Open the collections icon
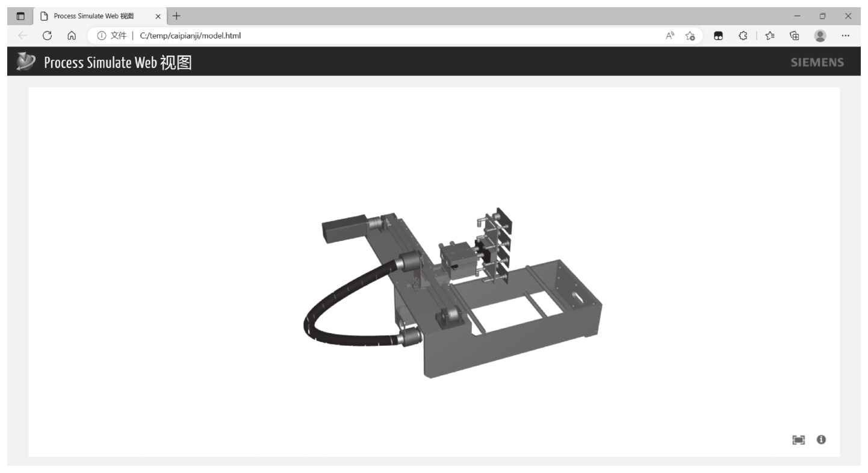This screenshot has height=473, width=868. pos(794,36)
